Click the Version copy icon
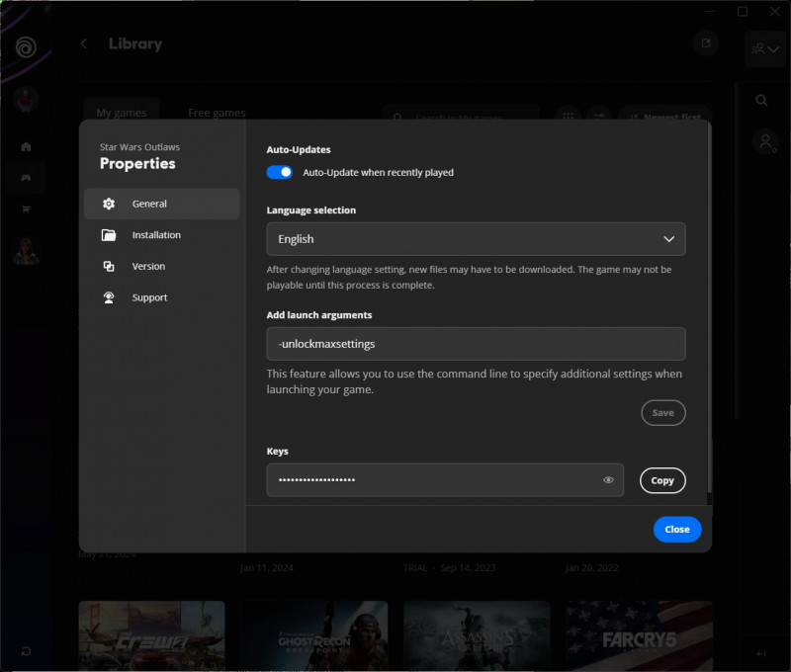Viewport: 791px width, 672px height. [x=109, y=266]
